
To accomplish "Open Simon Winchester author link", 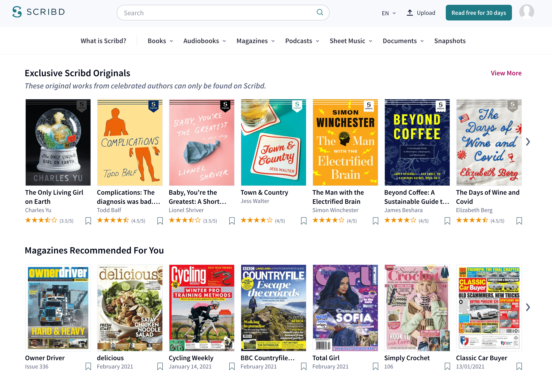I will point(335,210).
